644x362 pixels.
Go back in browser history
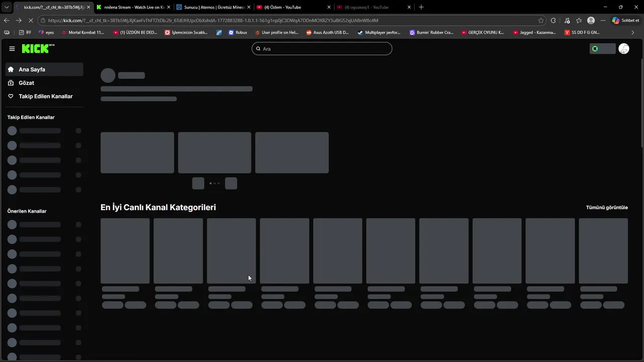pyautogui.click(x=7, y=21)
